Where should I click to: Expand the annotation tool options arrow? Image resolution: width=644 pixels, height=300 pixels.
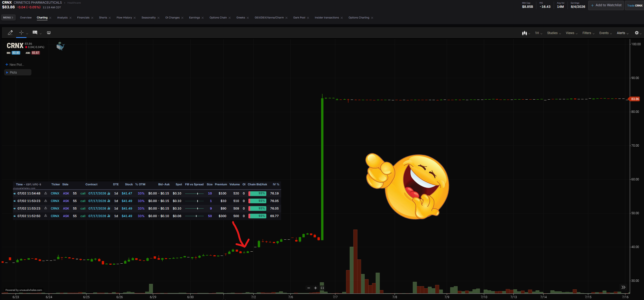click(40, 34)
